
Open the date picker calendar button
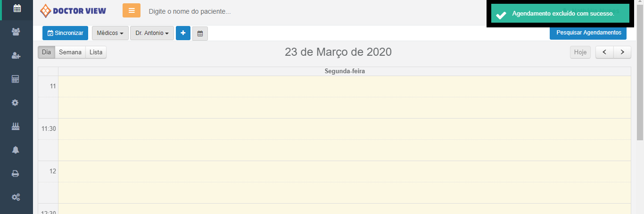click(200, 34)
